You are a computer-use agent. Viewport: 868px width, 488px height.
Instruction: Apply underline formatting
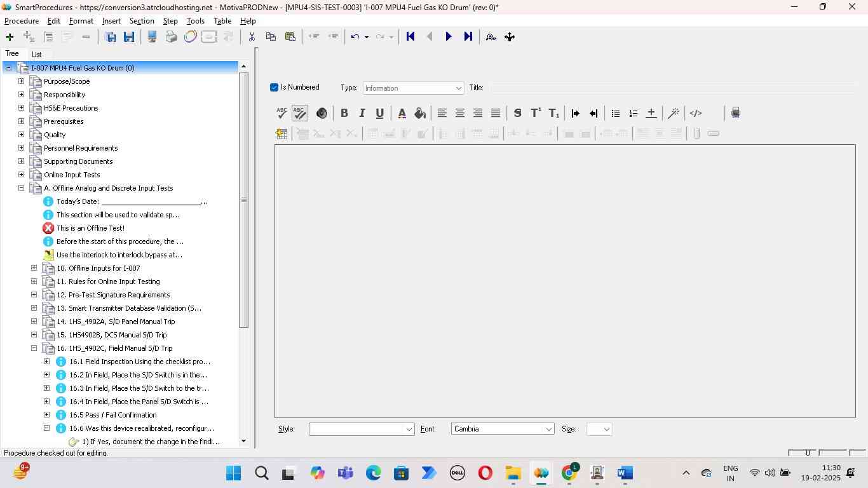point(379,113)
